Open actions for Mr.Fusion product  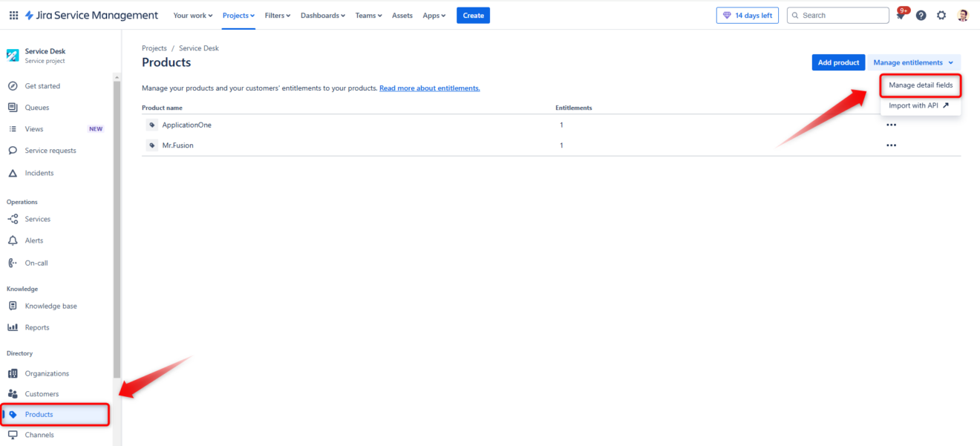click(x=891, y=145)
